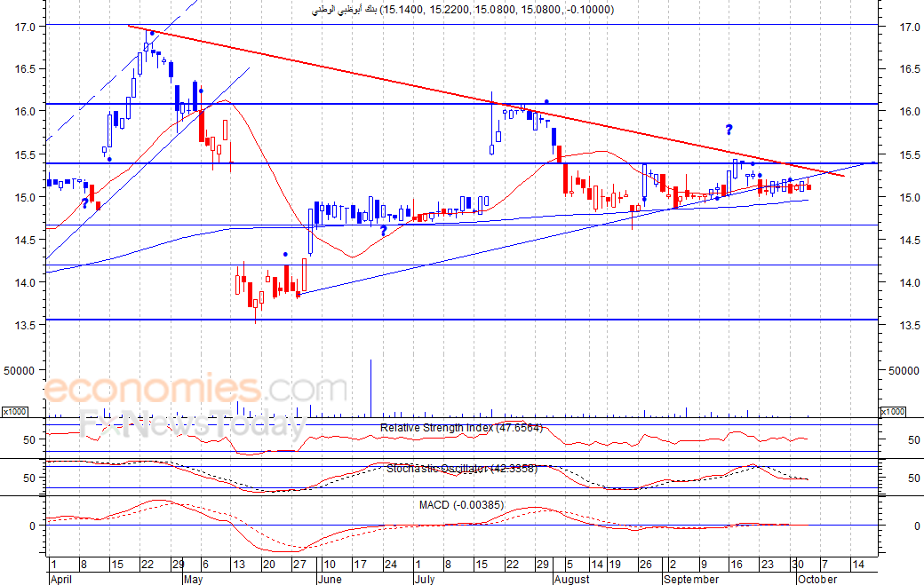Click the 14.5 label on right price axis

910,240
